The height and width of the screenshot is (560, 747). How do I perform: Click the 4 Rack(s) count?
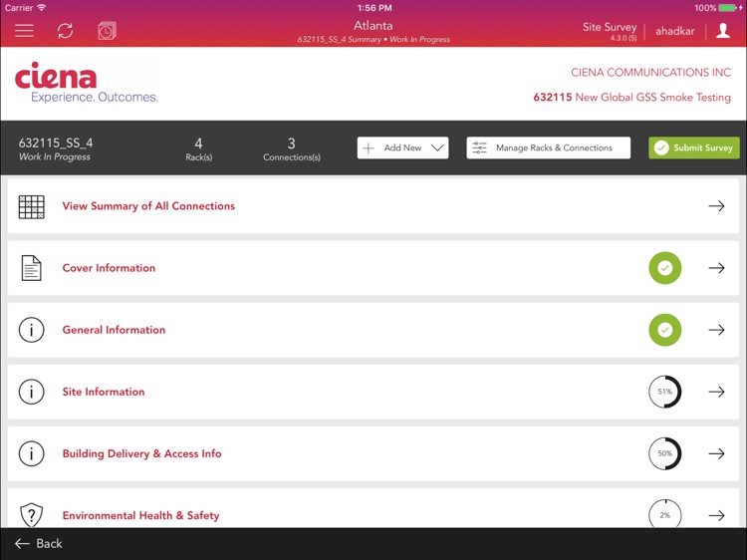tap(198, 149)
